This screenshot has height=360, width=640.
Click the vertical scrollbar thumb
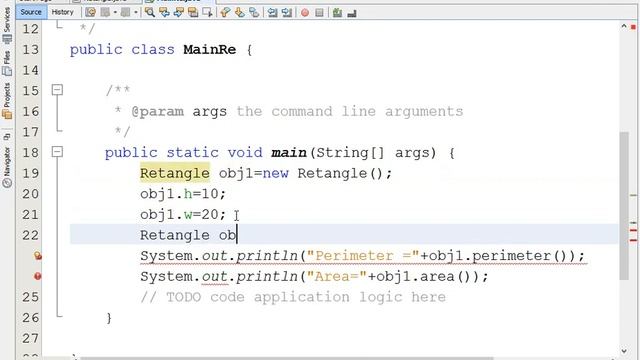pos(624,206)
